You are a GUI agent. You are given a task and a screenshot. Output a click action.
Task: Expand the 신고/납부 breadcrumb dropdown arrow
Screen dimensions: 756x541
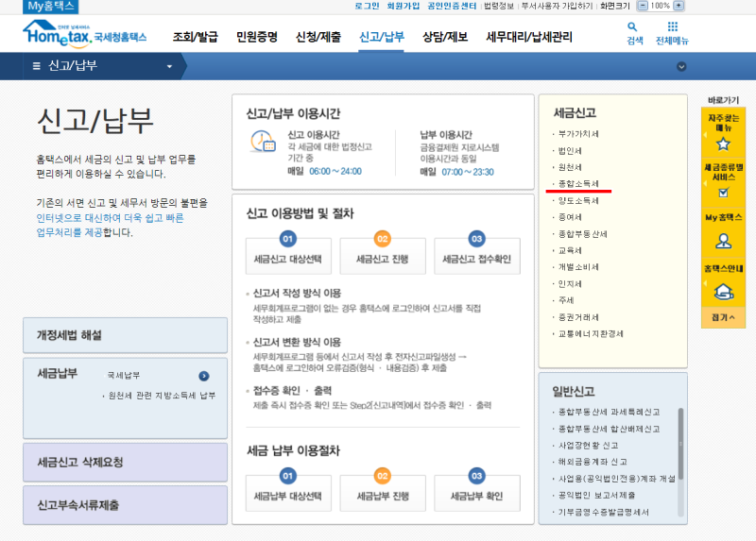pos(169,66)
